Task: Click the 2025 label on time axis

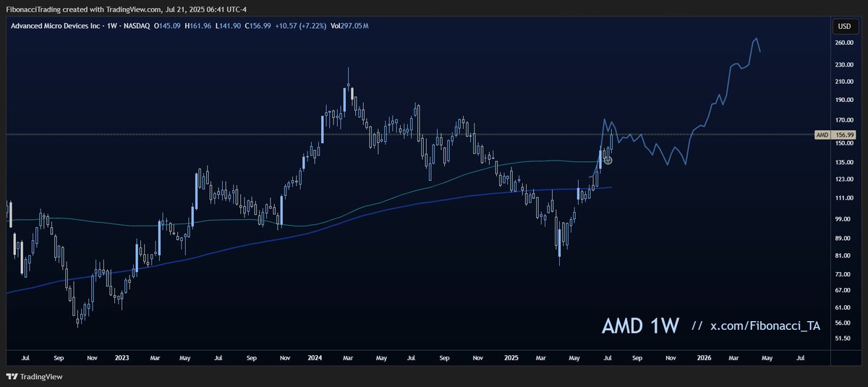Action: [510, 357]
